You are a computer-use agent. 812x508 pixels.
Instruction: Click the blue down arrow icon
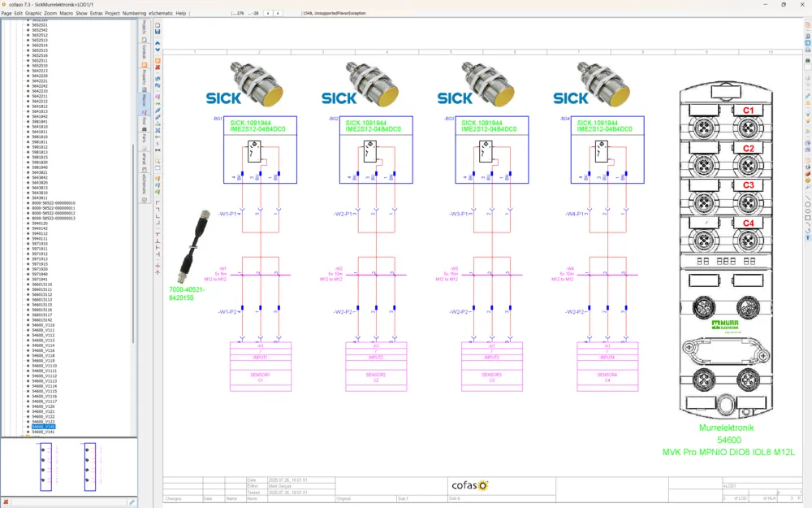(x=158, y=50)
